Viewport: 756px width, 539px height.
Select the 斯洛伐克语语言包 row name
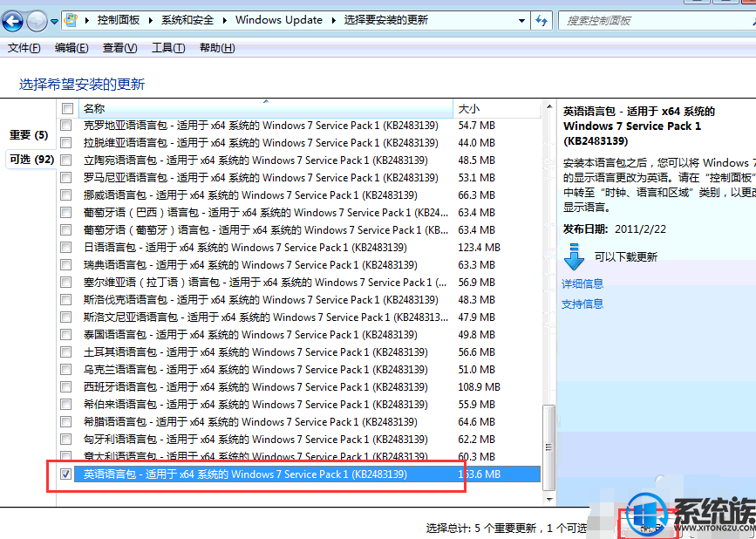pyautogui.click(x=261, y=300)
